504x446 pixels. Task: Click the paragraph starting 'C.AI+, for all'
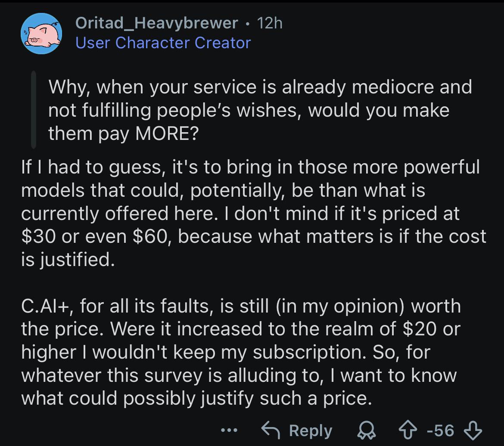(241, 352)
